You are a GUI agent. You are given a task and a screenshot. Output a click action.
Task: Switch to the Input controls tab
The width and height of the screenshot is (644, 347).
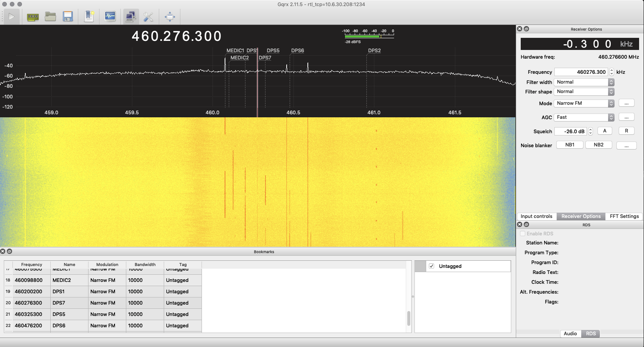click(536, 216)
